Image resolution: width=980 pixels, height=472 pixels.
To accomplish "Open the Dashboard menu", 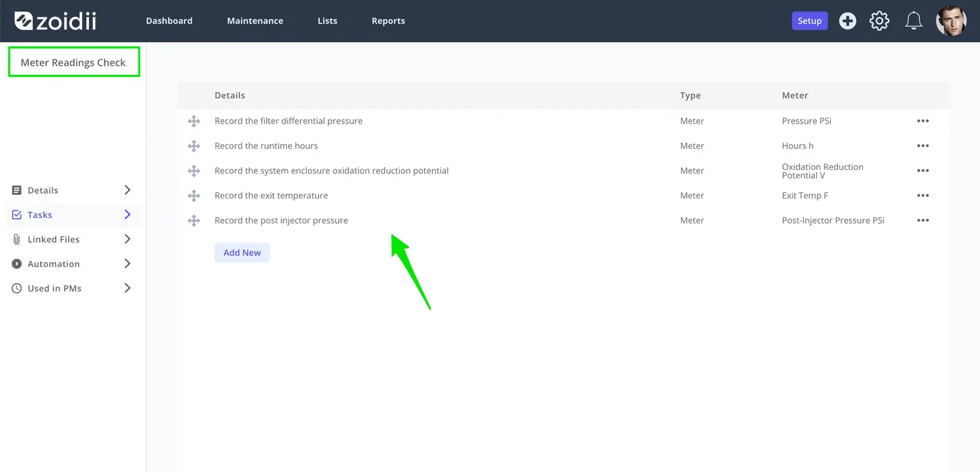I will (x=169, y=21).
